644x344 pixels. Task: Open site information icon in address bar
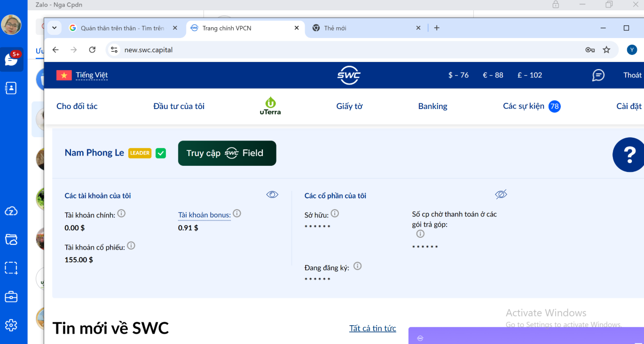pyautogui.click(x=114, y=50)
